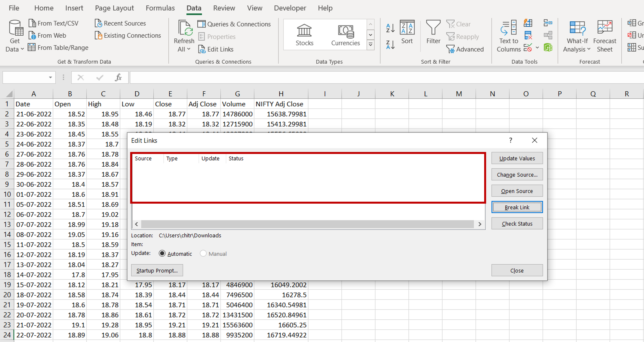
Task: Open Existing Connections
Action: (x=128, y=35)
